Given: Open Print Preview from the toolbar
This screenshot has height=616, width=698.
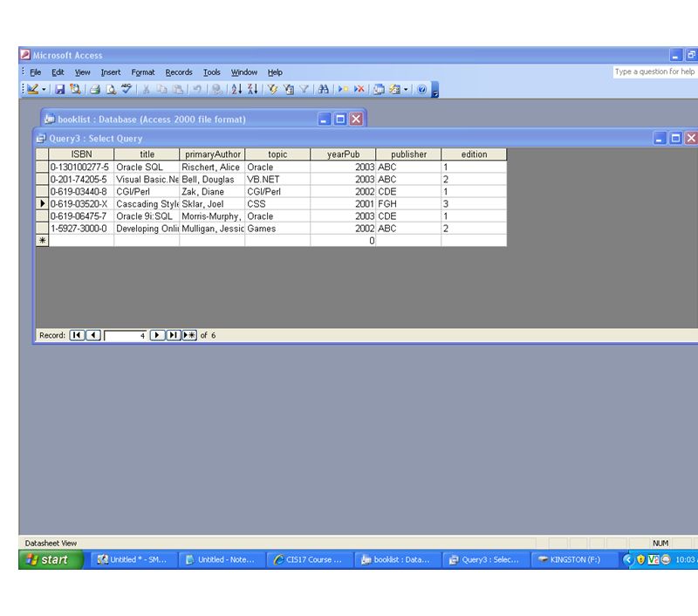Looking at the screenshot, I should click(x=111, y=90).
